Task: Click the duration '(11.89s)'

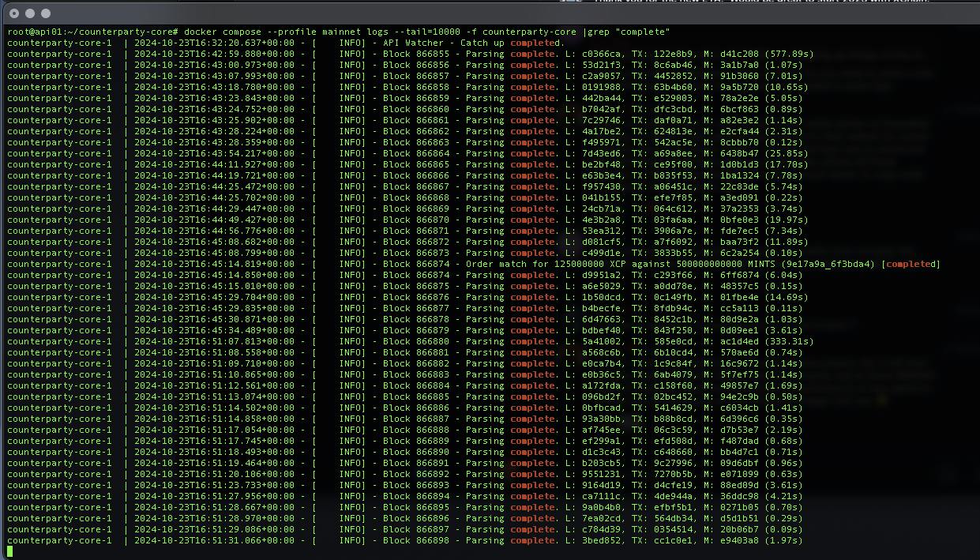Action: coord(787,242)
